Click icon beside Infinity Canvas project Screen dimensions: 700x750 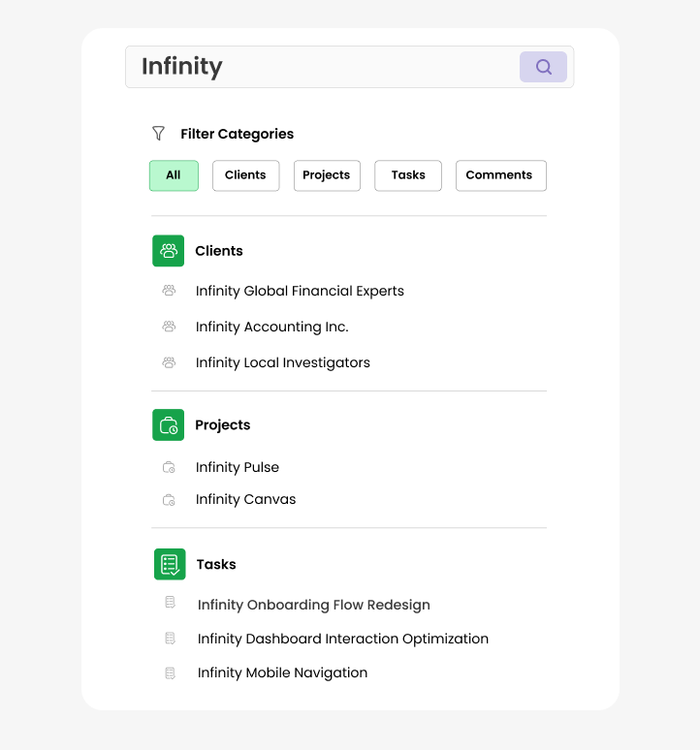click(x=169, y=499)
